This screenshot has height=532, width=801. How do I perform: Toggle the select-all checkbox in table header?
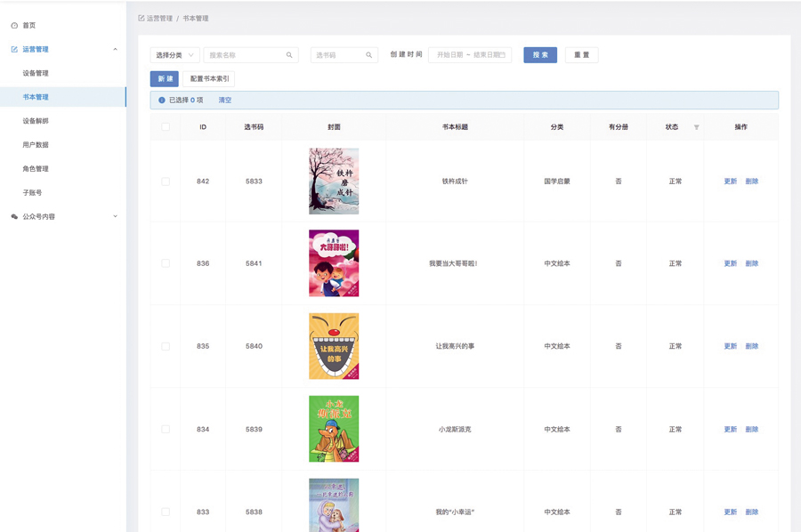166,127
